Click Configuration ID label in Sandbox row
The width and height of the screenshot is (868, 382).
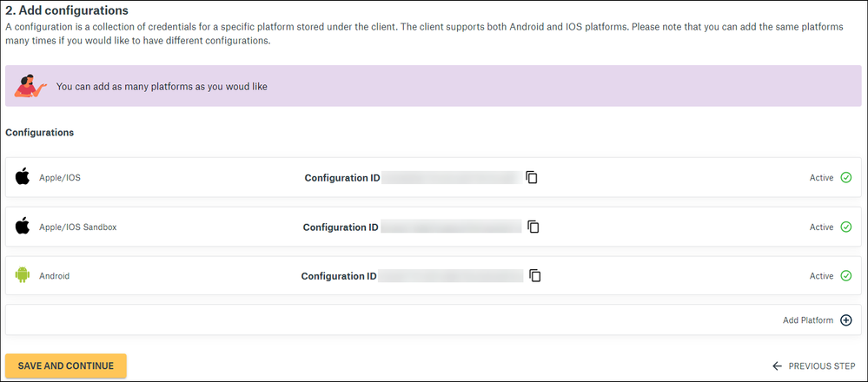point(341,227)
